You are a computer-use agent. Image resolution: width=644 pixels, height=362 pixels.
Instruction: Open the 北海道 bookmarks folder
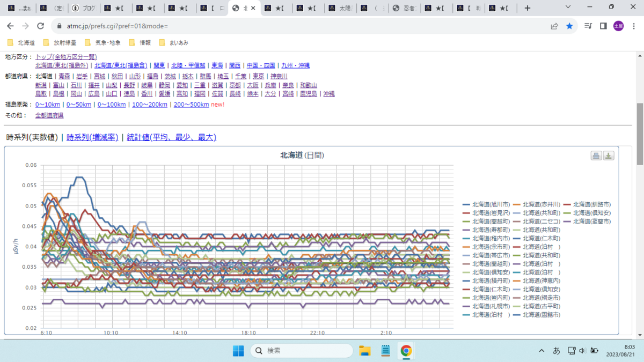[22, 42]
